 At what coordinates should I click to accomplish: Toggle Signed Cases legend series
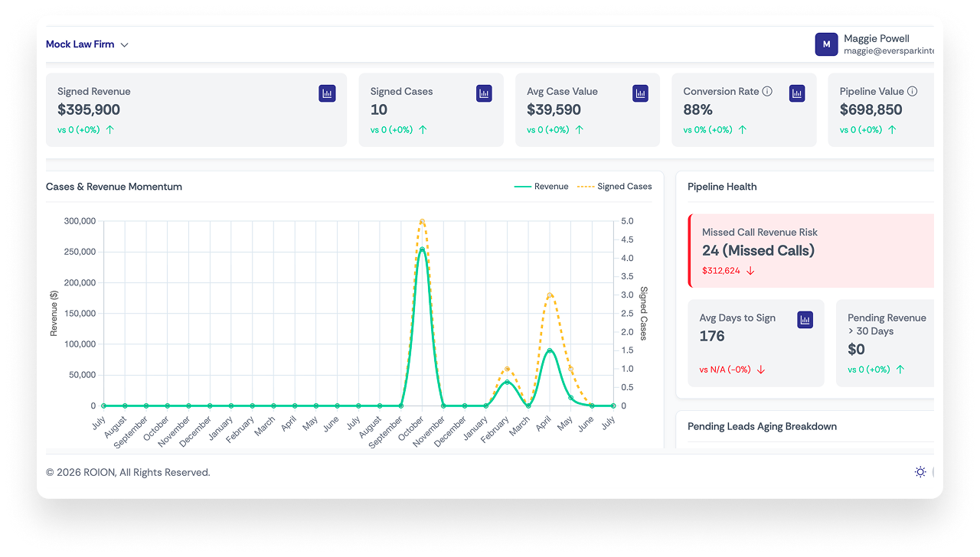point(614,187)
